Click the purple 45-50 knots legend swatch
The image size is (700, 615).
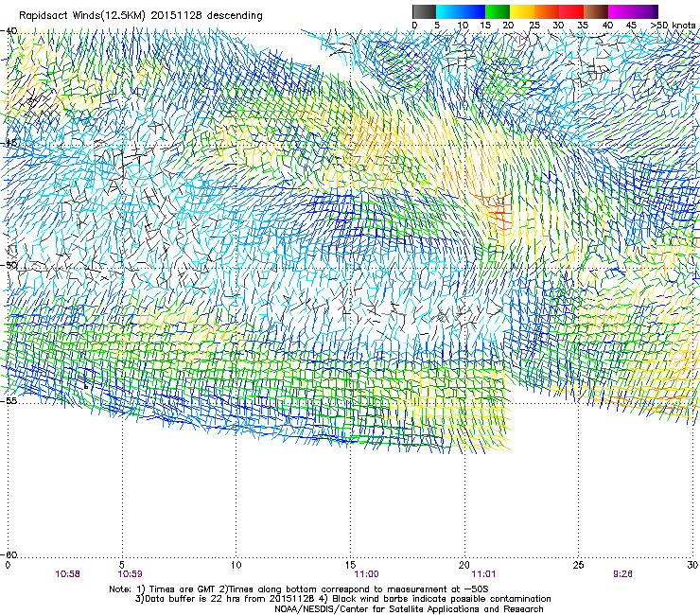(x=645, y=11)
